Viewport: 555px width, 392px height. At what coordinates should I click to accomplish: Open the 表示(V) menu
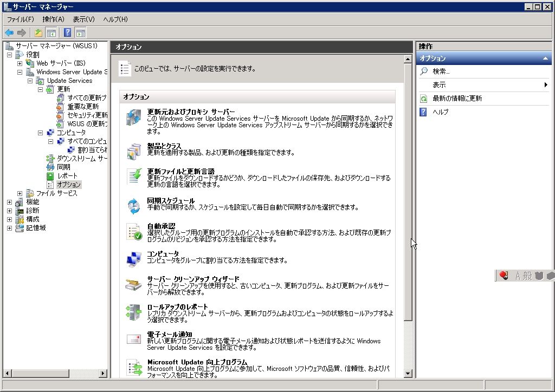(x=84, y=19)
